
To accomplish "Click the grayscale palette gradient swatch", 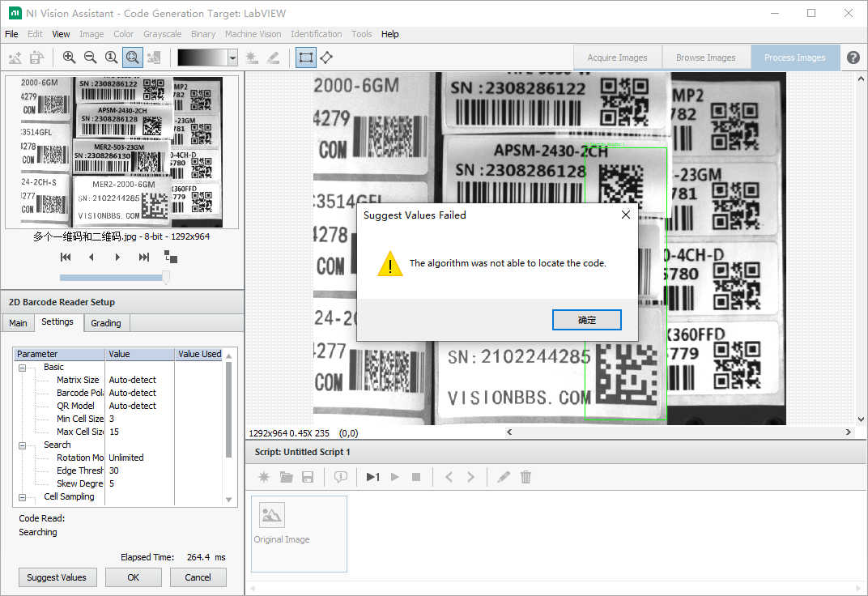I will click(202, 57).
